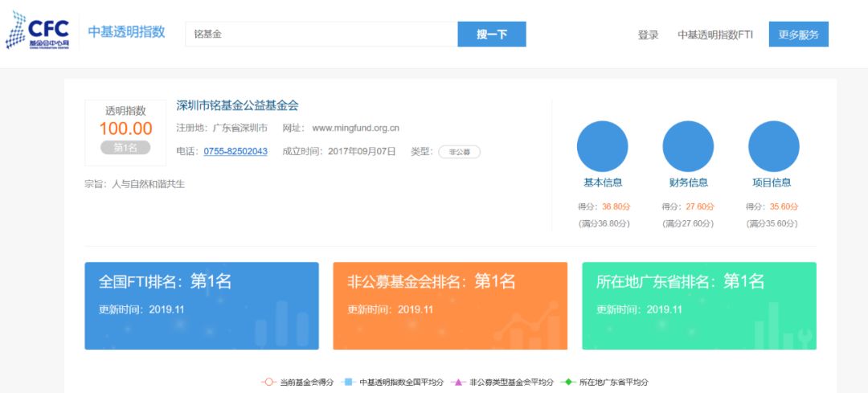Click website www.mingfund.org.cn text

[356, 129]
